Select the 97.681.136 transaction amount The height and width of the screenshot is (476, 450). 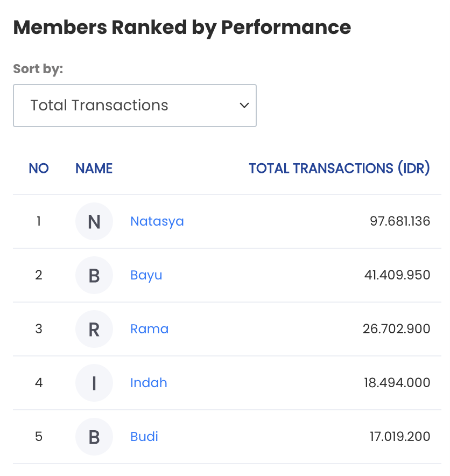[x=400, y=221]
